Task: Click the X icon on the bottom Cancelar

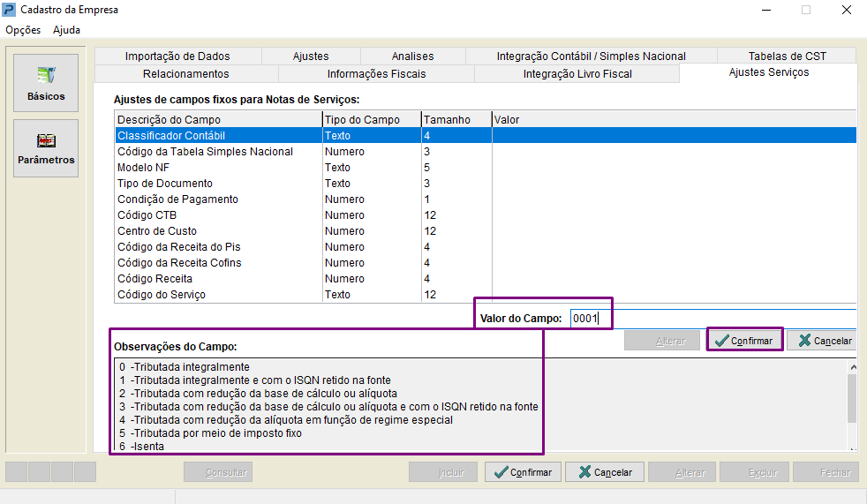Action: [x=584, y=472]
